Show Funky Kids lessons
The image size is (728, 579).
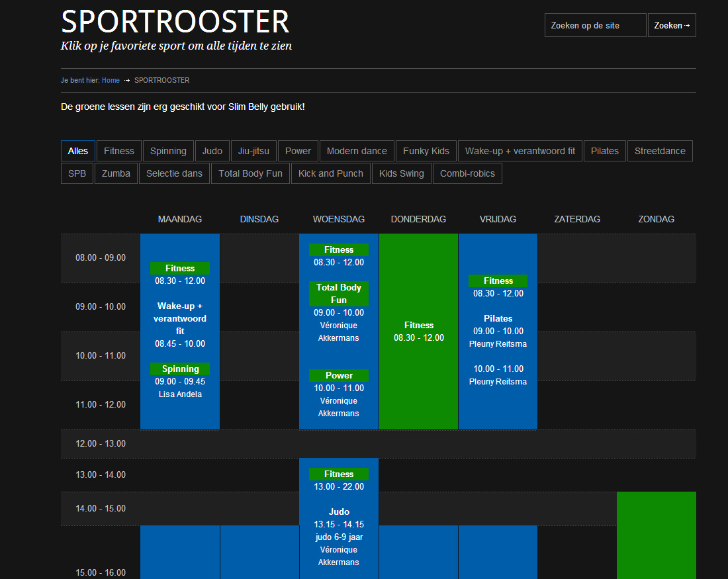(x=426, y=151)
